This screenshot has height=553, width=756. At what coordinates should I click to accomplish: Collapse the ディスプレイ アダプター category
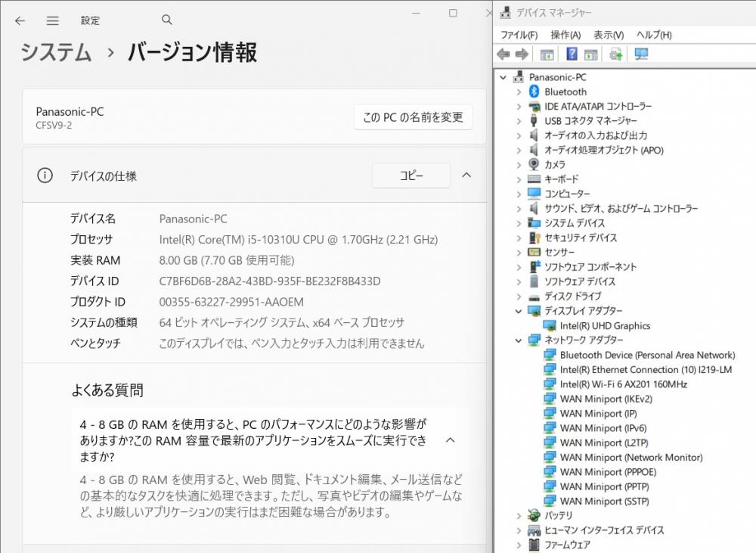[x=519, y=311]
